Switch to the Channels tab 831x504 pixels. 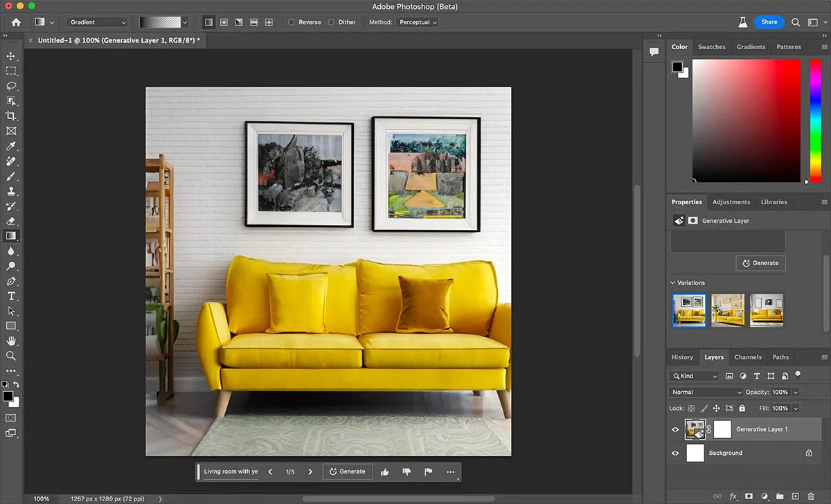tap(748, 357)
